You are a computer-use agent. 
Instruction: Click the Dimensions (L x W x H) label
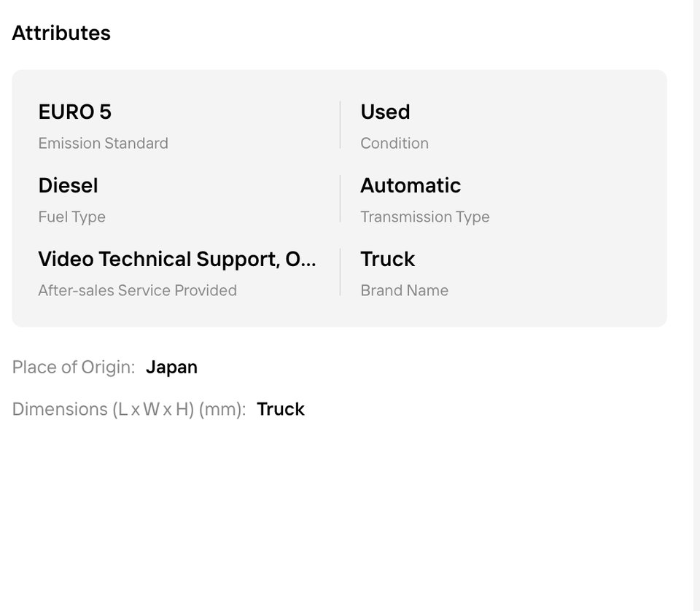[128, 409]
